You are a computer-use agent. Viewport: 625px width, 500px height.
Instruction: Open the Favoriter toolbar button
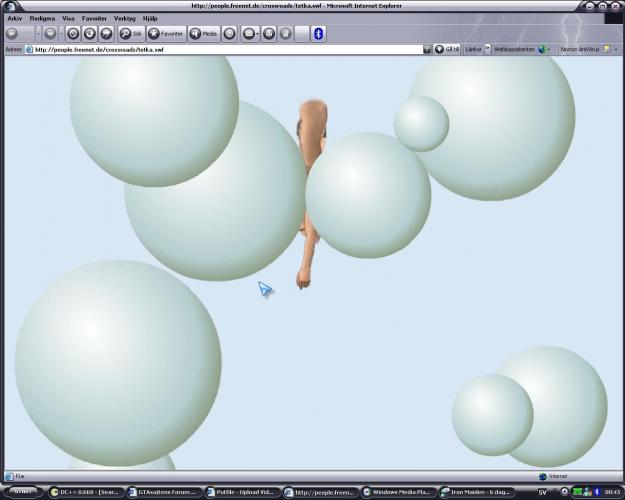[166, 33]
